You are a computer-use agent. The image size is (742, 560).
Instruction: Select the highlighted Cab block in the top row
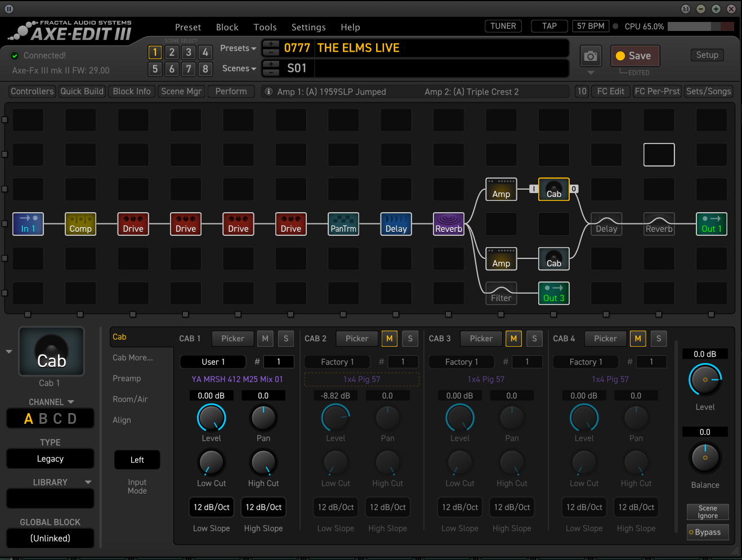coord(554,189)
